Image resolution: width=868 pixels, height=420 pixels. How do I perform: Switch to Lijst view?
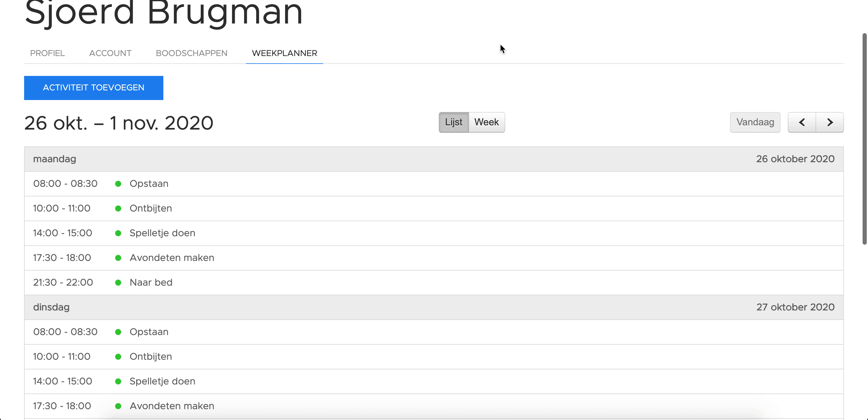(x=454, y=122)
